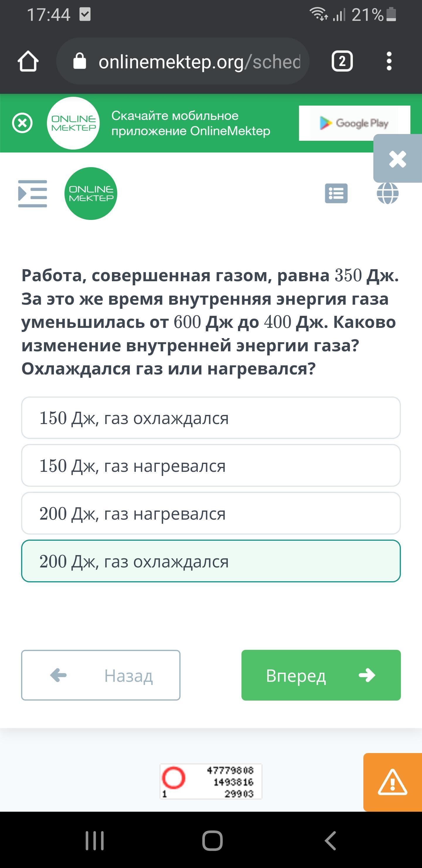The height and width of the screenshot is (868, 422).
Task: Close the gray X overlay button
Action: coord(397,159)
